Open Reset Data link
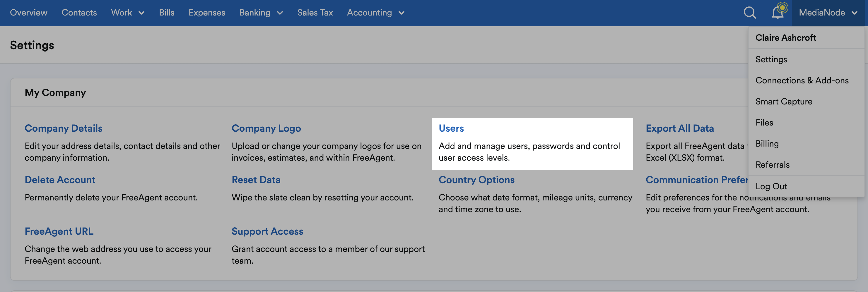Screen dimensions: 868x292 [x=256, y=180]
